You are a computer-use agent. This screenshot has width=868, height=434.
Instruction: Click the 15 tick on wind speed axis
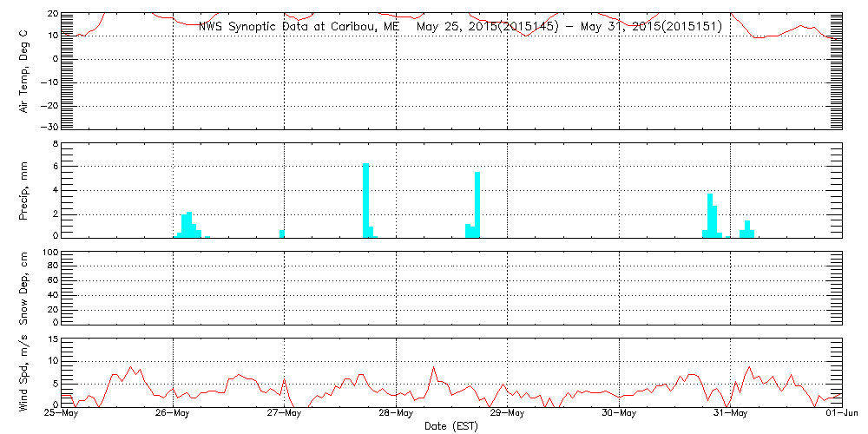click(52, 339)
